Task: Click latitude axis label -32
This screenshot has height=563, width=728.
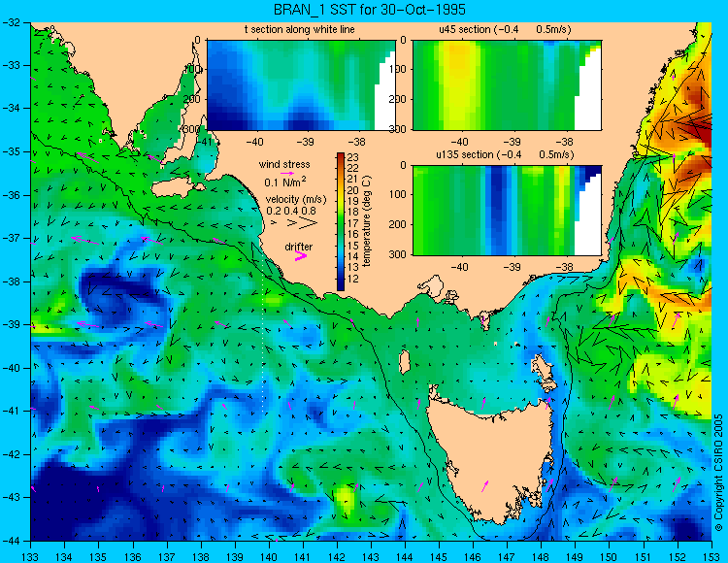Action: pyautogui.click(x=11, y=22)
